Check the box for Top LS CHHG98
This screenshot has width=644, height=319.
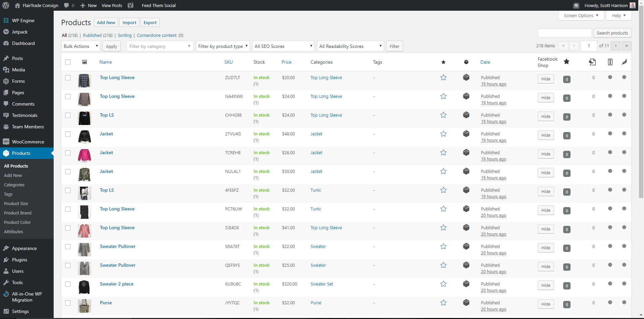pos(68,115)
